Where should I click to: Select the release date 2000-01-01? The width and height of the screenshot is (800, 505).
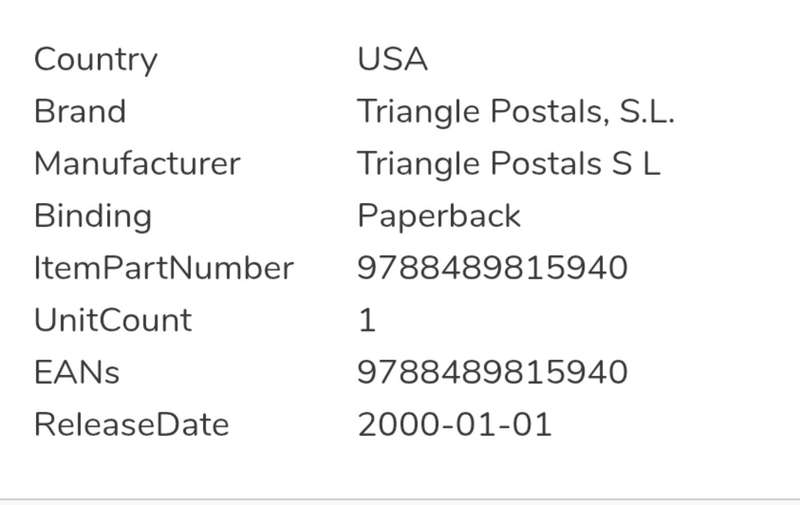(455, 424)
